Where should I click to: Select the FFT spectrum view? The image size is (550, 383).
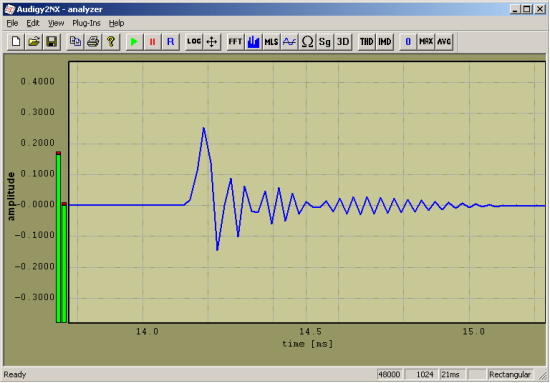point(235,42)
